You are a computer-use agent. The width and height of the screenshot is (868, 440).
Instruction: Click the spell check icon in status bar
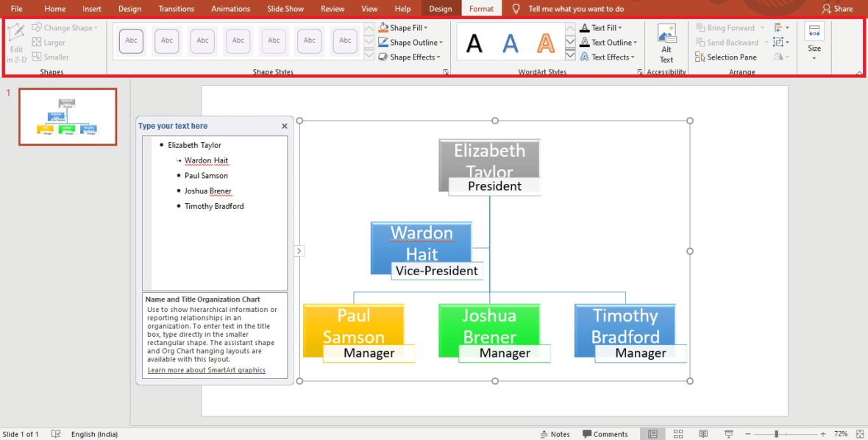56,434
